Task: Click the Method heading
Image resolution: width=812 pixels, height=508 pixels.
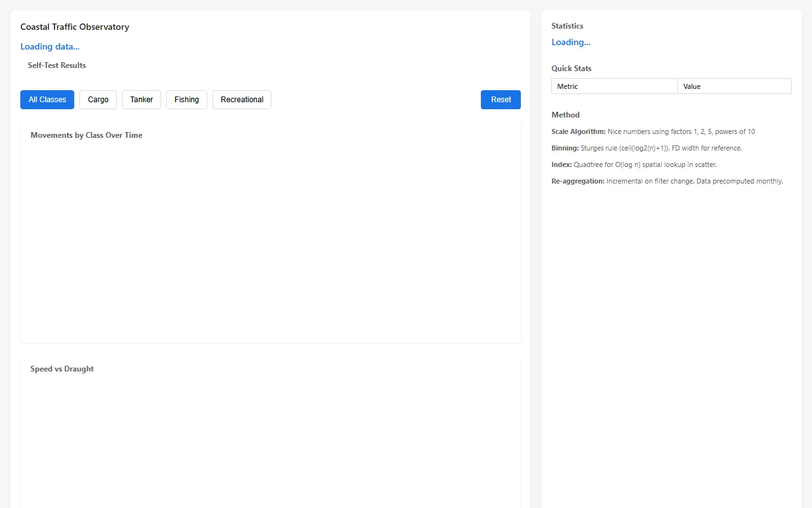Action: [x=566, y=115]
